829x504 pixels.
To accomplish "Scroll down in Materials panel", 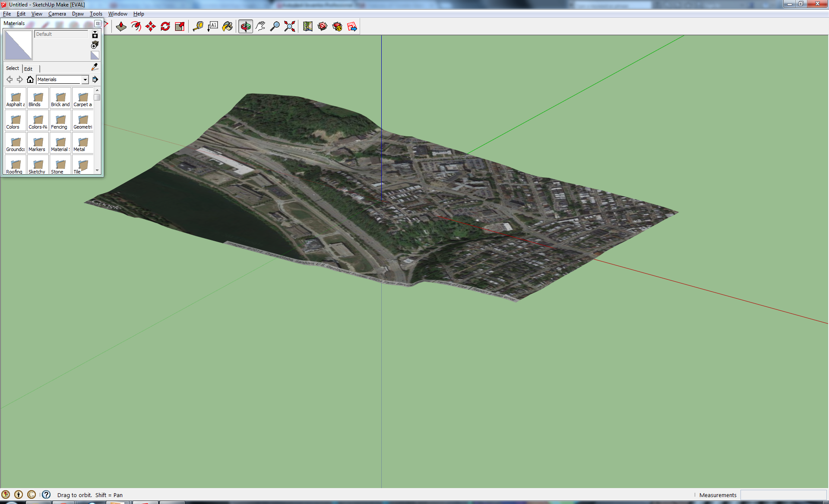I will click(97, 173).
